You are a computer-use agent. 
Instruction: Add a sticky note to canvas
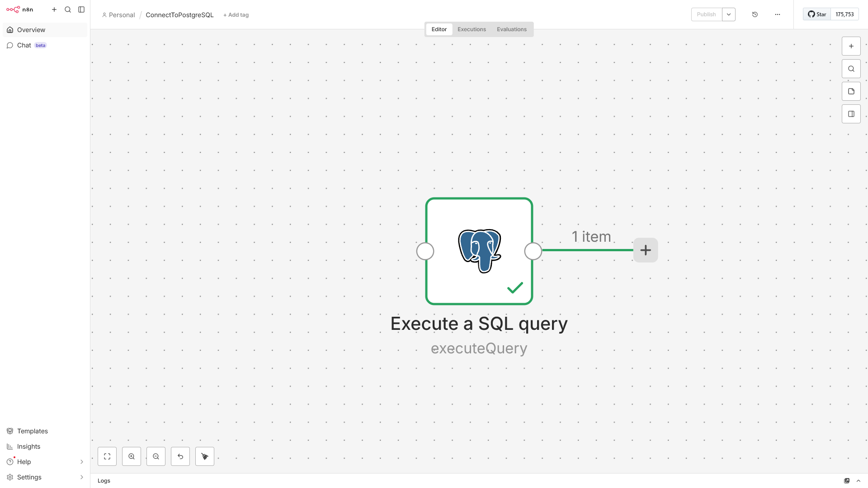point(851,91)
